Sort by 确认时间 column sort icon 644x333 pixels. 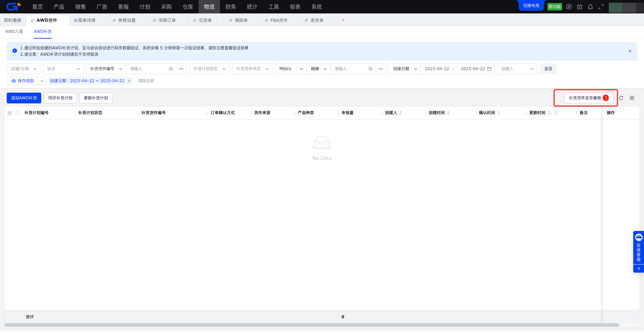click(x=499, y=113)
